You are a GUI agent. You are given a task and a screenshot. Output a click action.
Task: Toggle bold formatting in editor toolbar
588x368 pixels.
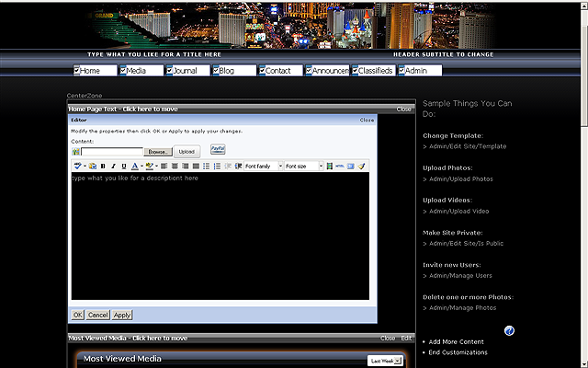pos(103,167)
